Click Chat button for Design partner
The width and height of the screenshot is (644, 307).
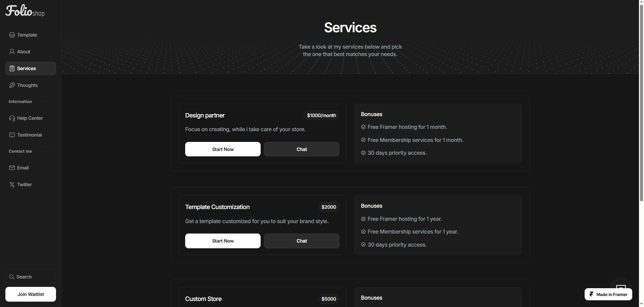click(302, 149)
